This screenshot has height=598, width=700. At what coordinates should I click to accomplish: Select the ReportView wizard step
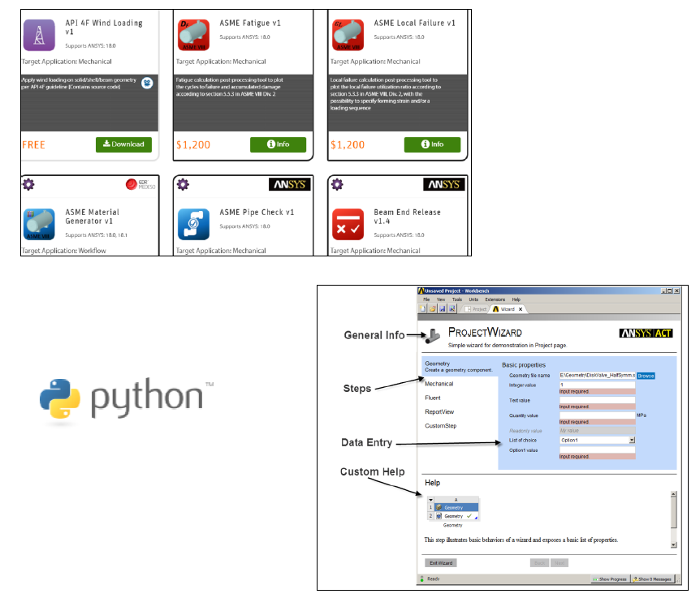click(439, 412)
